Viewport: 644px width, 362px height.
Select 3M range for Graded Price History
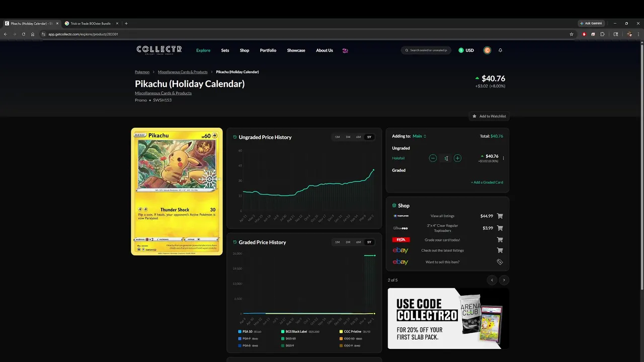[x=348, y=242]
